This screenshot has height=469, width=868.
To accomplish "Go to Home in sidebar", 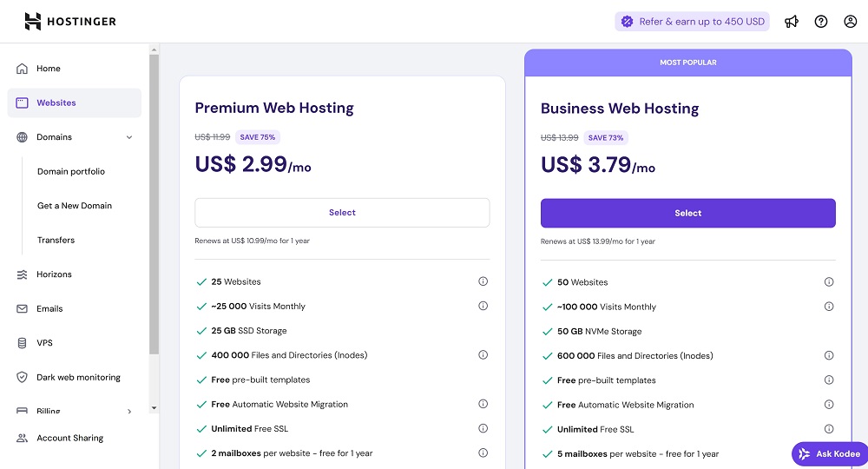I will [49, 69].
